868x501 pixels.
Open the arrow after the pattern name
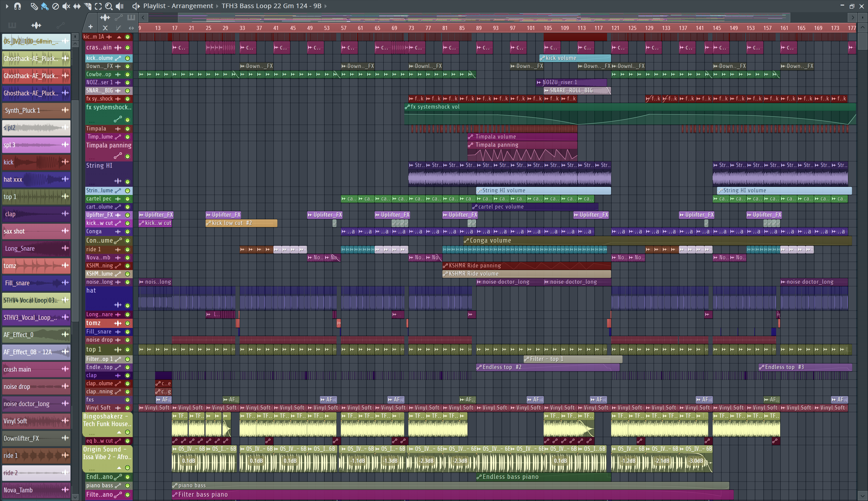(325, 6)
